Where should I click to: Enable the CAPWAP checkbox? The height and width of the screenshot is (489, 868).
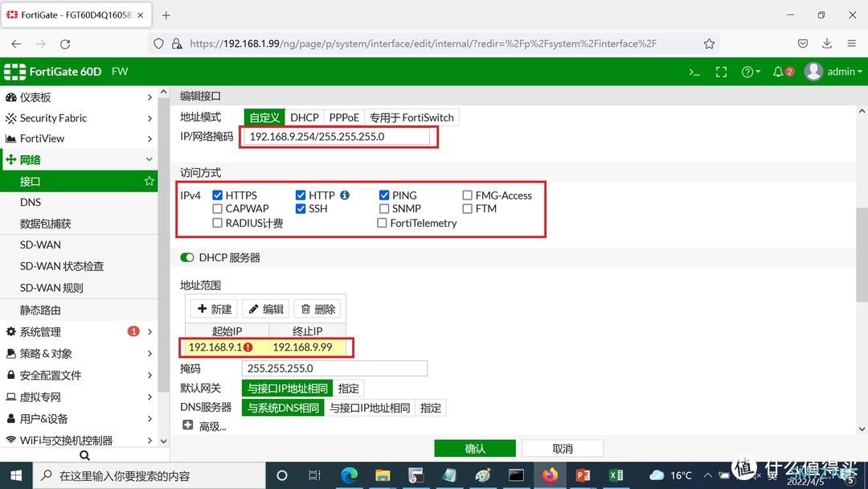[x=217, y=209]
